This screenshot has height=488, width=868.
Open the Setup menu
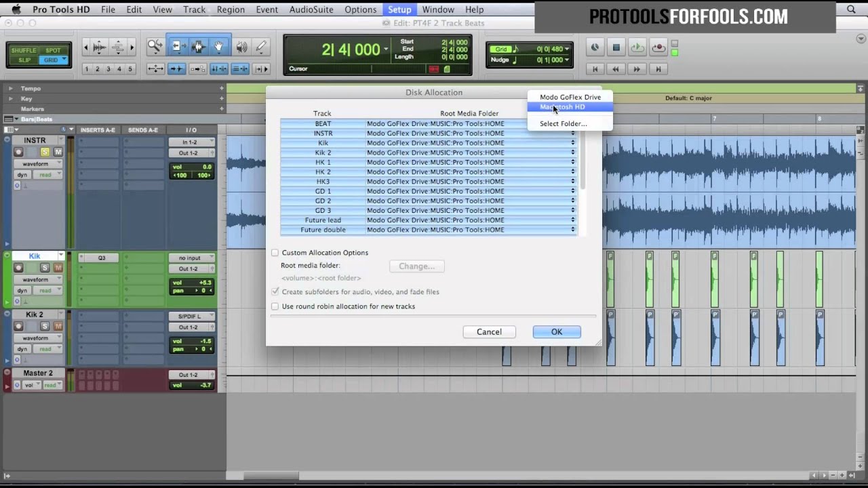click(399, 9)
